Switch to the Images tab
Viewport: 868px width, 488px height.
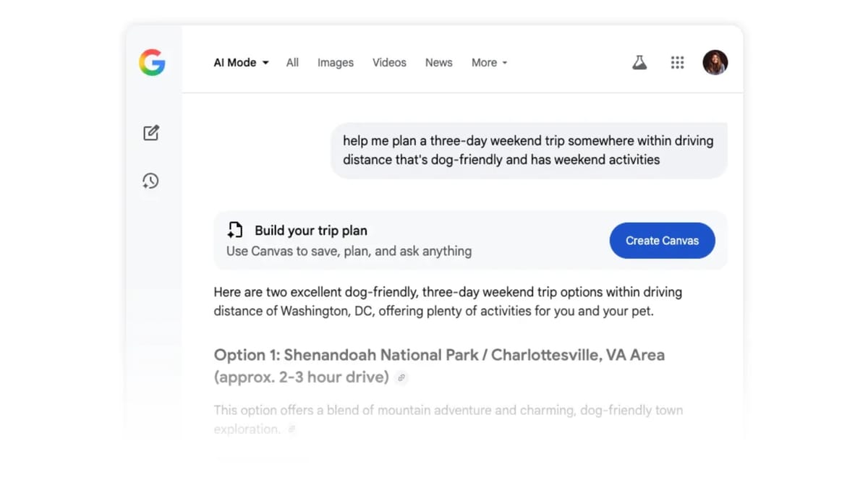pos(335,62)
